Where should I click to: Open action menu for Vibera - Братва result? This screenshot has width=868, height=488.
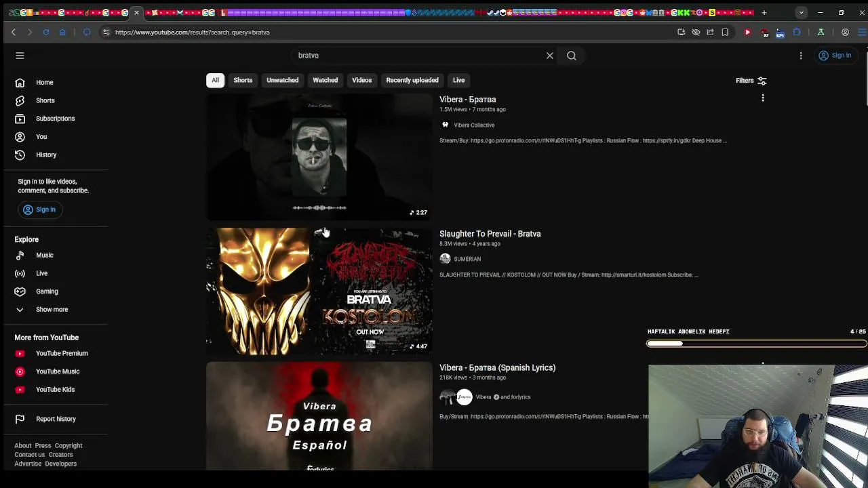[x=763, y=98]
